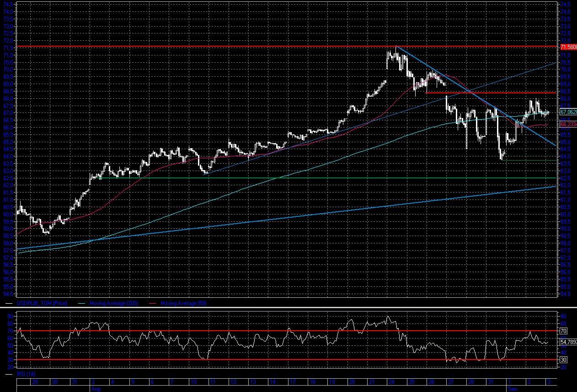This screenshot has width=577, height=392.
Task: Click the red line swatch beside Moving Average (50)
Action: point(152,303)
